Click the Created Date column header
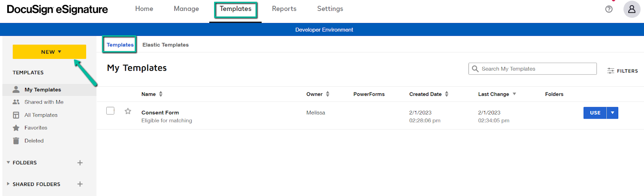Screen dimensions: 644x196 [x=425, y=94]
